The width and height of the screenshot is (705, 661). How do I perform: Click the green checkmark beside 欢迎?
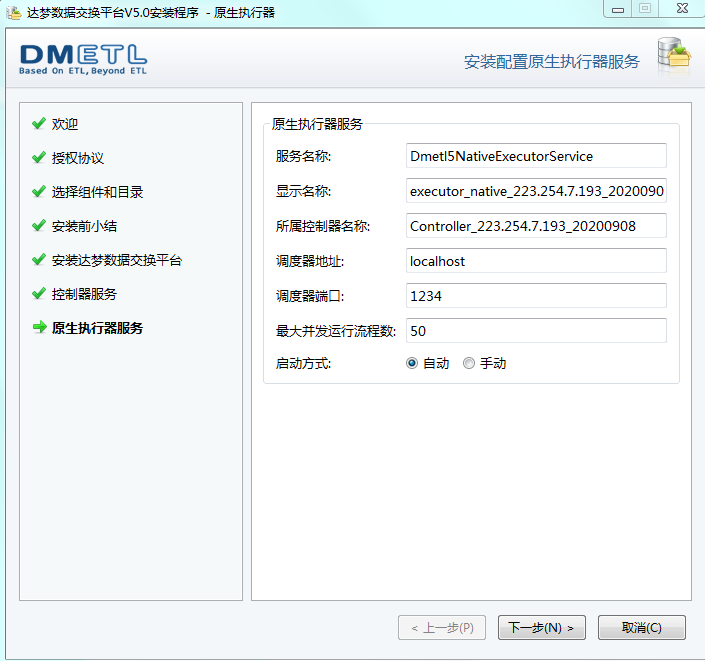[39, 123]
